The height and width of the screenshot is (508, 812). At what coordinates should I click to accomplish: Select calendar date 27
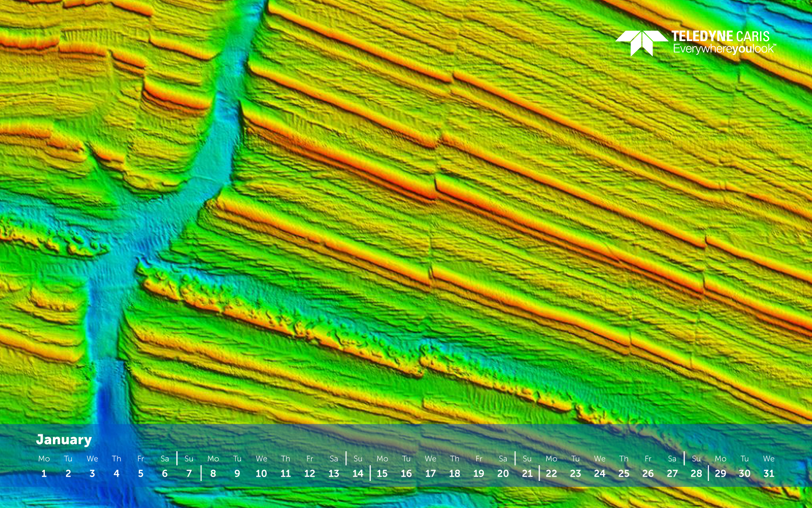pyautogui.click(x=672, y=474)
